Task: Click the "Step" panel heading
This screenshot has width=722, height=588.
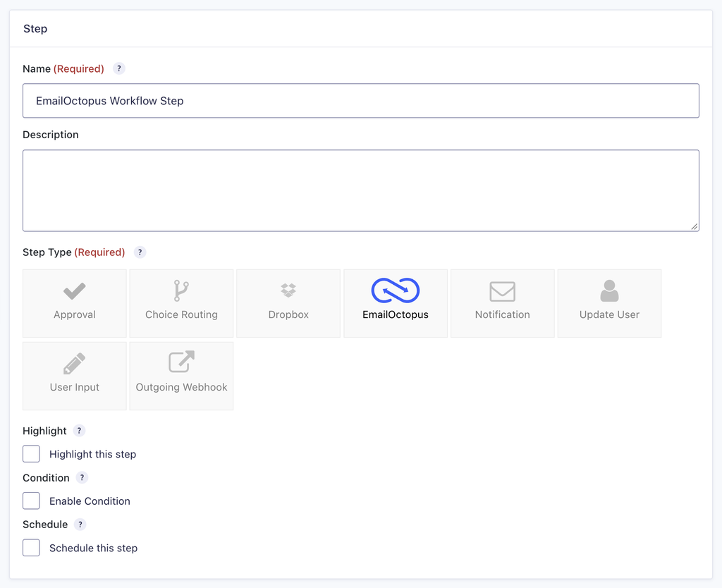Action: [x=35, y=28]
